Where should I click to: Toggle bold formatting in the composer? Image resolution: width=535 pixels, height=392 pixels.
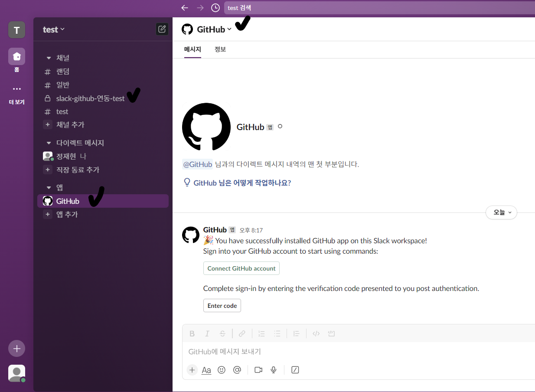pos(192,333)
